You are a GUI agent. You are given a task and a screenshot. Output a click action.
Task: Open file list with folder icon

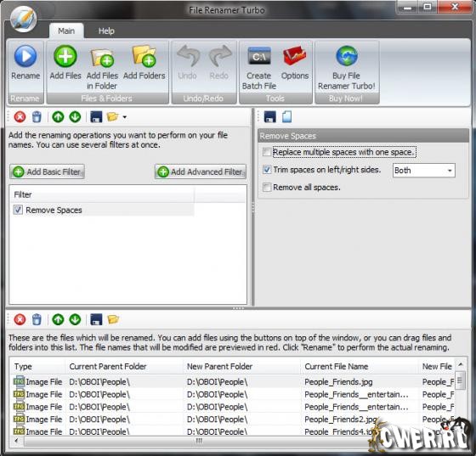point(113,319)
